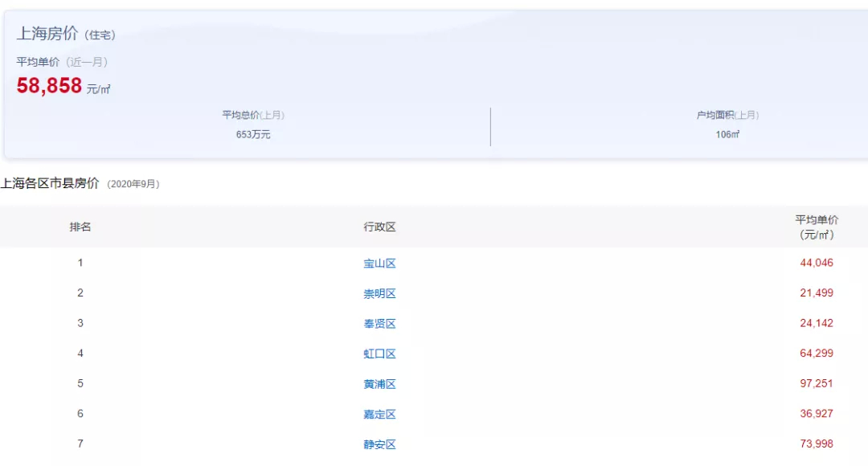Click the 97,251 price for 黄浦区
Image resolution: width=868 pixels, height=466 pixels.
(x=817, y=383)
